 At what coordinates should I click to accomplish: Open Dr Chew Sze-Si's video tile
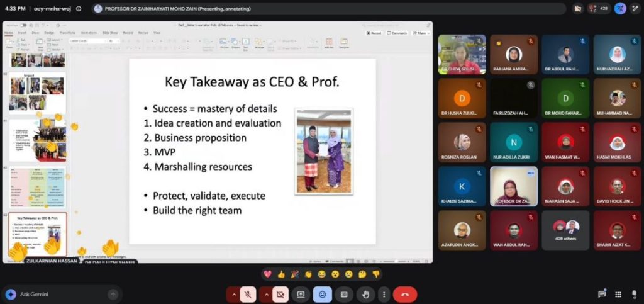pyautogui.click(x=462, y=54)
